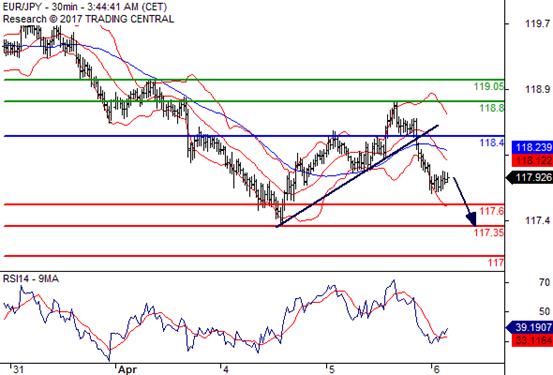Click the 117.926 current price tag
This screenshot has height=375, width=553.
529,177
